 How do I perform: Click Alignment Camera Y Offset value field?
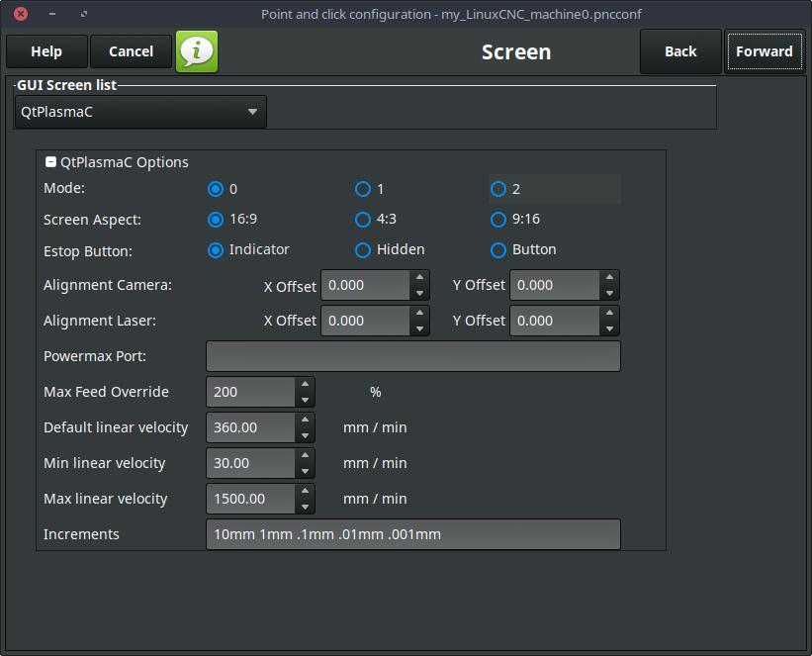pos(555,285)
